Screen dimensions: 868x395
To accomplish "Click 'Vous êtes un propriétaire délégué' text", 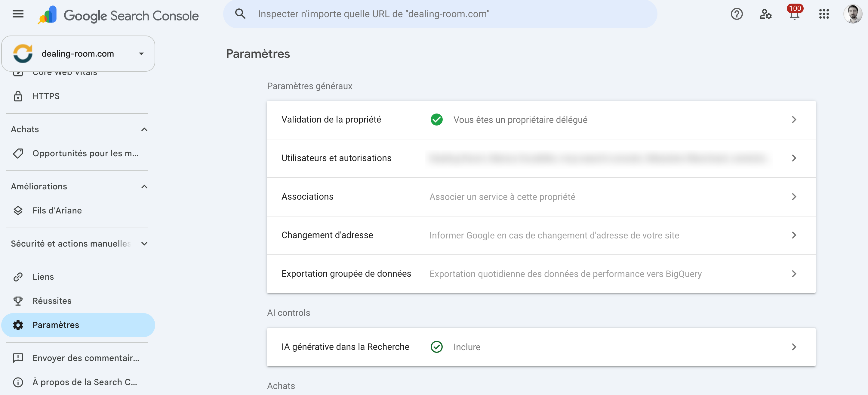I will click(520, 120).
